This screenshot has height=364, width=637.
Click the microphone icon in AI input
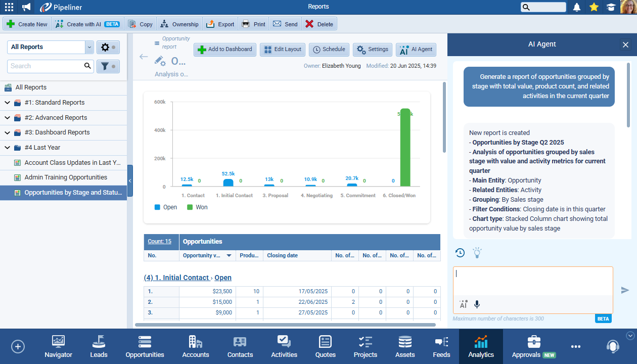point(477,304)
